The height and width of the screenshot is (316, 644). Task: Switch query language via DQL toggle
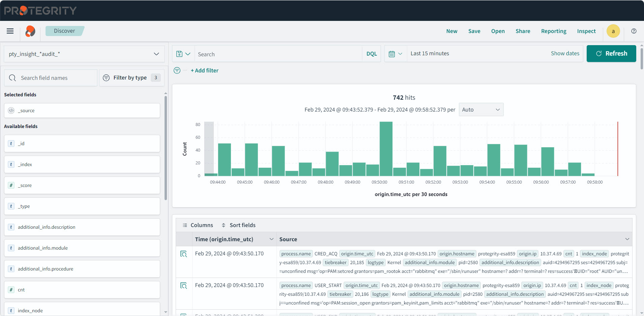[372, 54]
